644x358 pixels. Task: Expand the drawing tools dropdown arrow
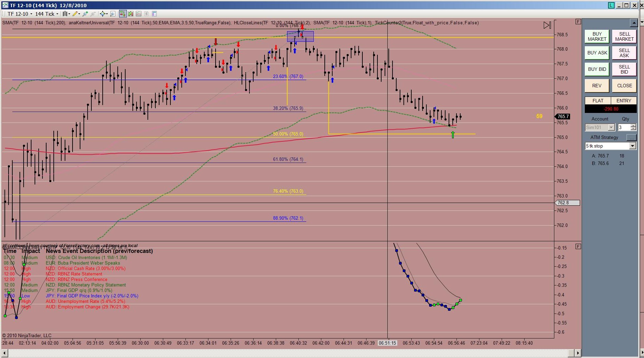(79, 14)
